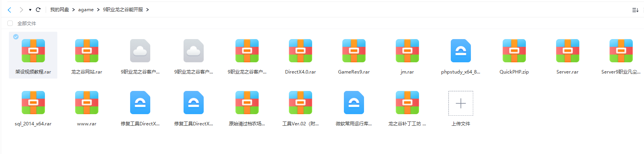Go to 我的网盘 in breadcrumb
This screenshot has width=644, height=154.
click(59, 10)
